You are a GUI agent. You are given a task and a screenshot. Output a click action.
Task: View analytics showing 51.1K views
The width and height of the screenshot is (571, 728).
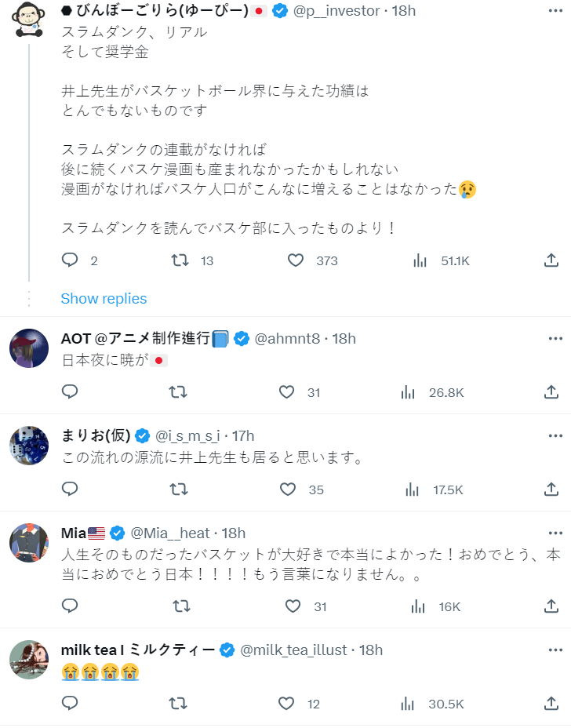420,260
